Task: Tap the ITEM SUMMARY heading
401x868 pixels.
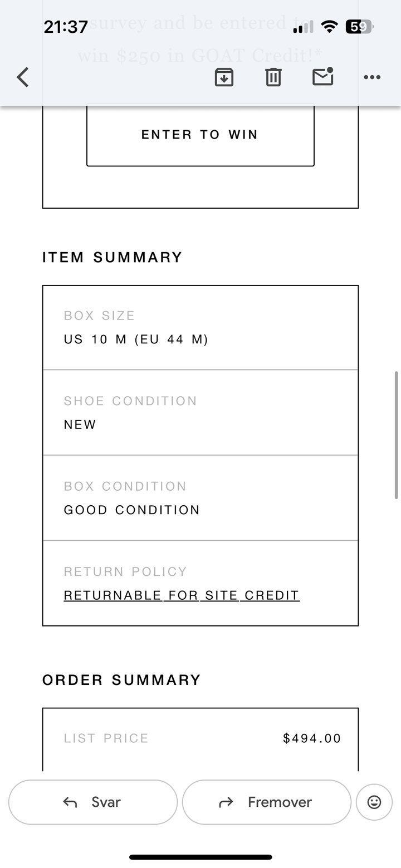Action: pos(113,257)
